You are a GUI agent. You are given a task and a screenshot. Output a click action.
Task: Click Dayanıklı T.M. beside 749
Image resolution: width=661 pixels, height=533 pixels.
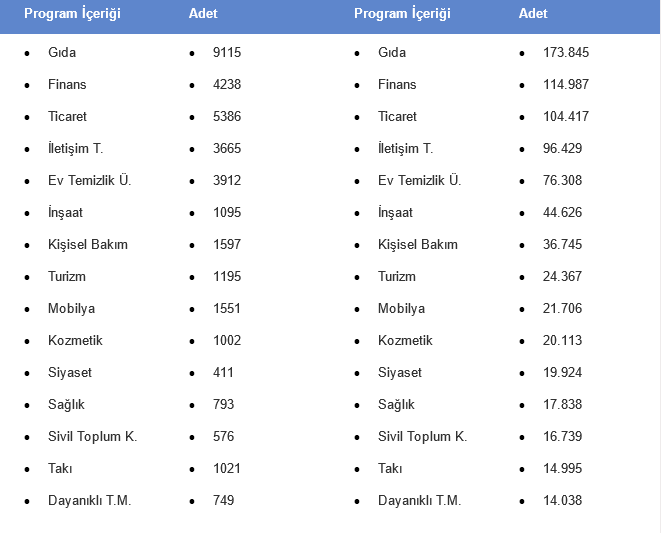point(89,500)
